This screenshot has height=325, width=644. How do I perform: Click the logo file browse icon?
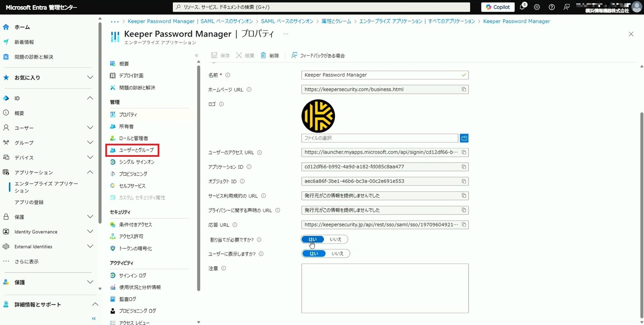click(464, 138)
